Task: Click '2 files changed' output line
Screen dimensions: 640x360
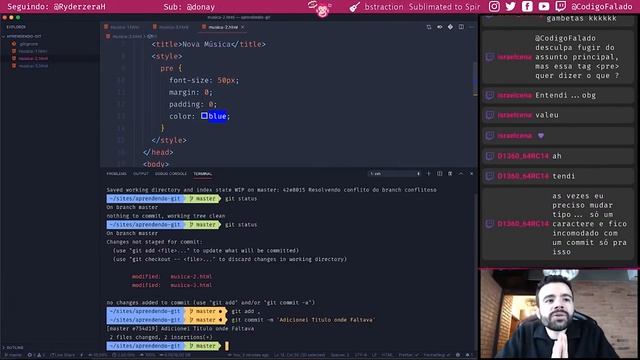Action: (161, 338)
